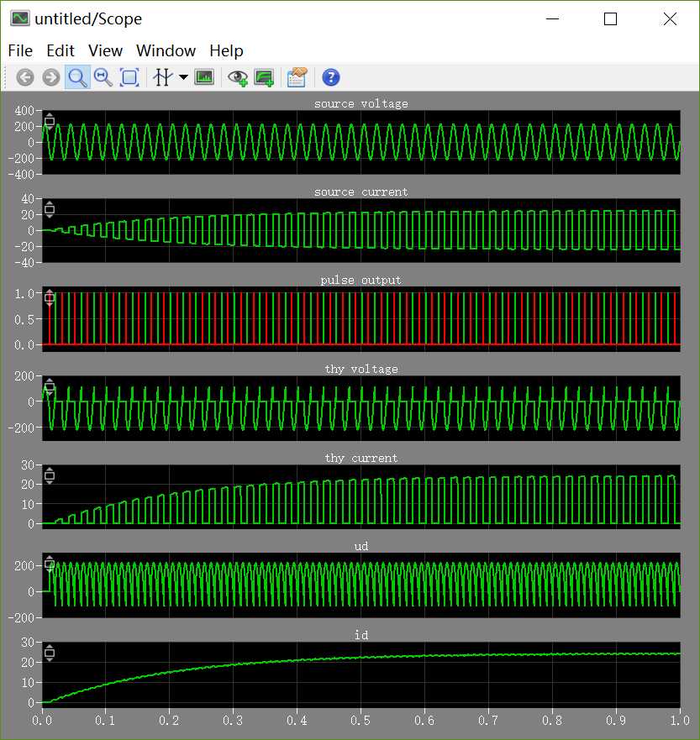Maximize the Scope window
The width and height of the screenshot is (700, 740).
point(610,18)
